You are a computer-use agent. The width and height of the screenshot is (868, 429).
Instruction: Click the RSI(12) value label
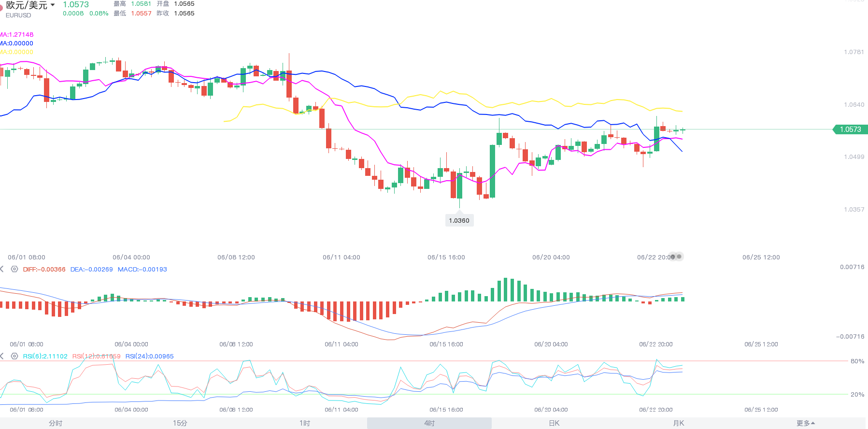click(97, 357)
